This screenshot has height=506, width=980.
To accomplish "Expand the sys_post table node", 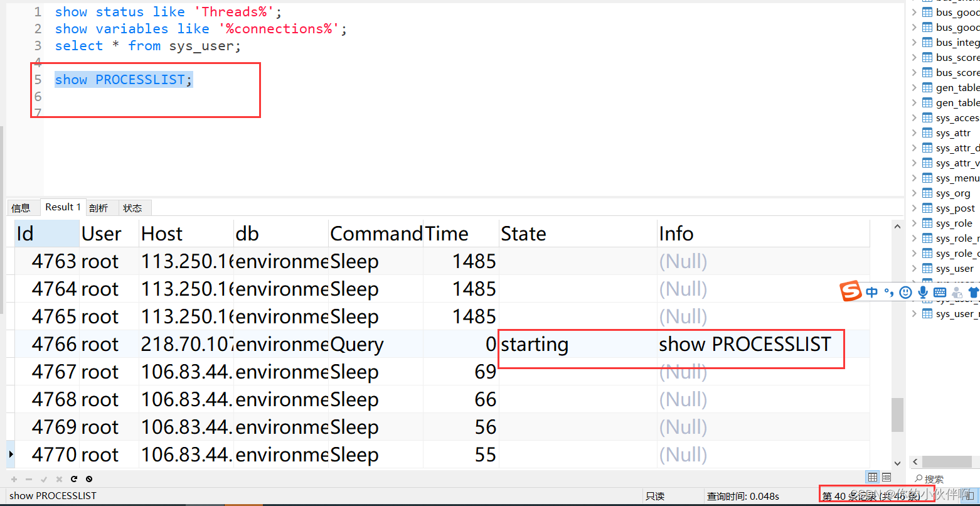I will pos(914,208).
